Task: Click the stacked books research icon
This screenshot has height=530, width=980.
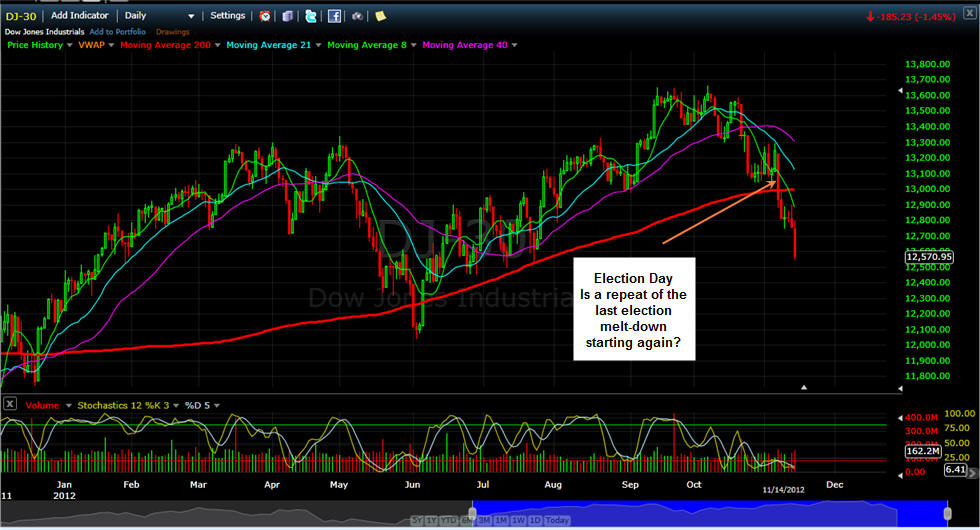Action: click(288, 16)
